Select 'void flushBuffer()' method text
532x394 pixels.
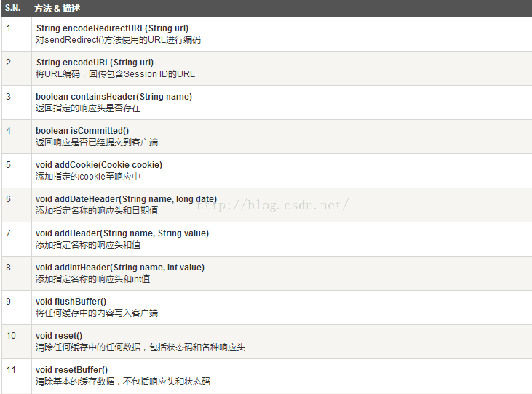[71, 302]
